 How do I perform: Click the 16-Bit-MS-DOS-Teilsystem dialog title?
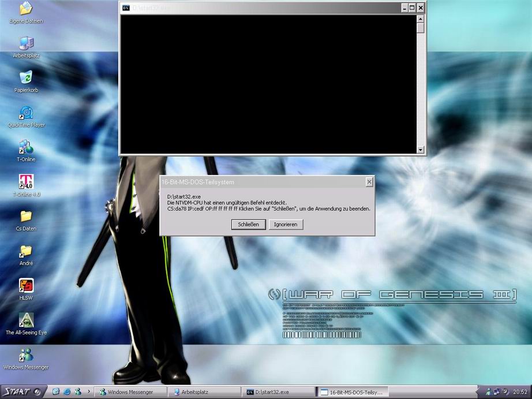pyautogui.click(x=197, y=182)
